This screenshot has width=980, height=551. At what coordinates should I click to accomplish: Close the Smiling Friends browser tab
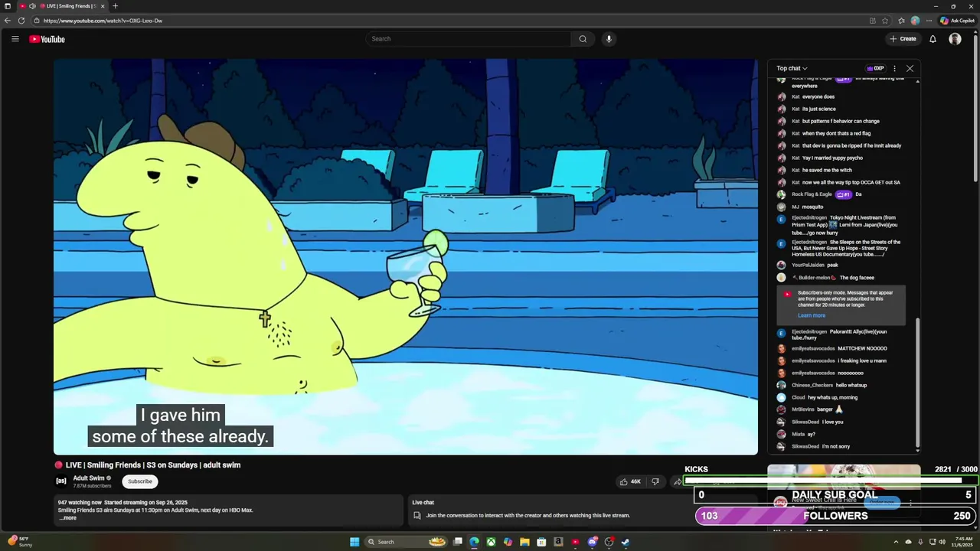tap(103, 6)
